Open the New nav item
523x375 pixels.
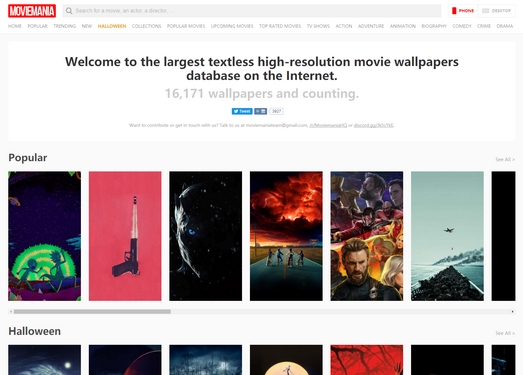pos(87,26)
